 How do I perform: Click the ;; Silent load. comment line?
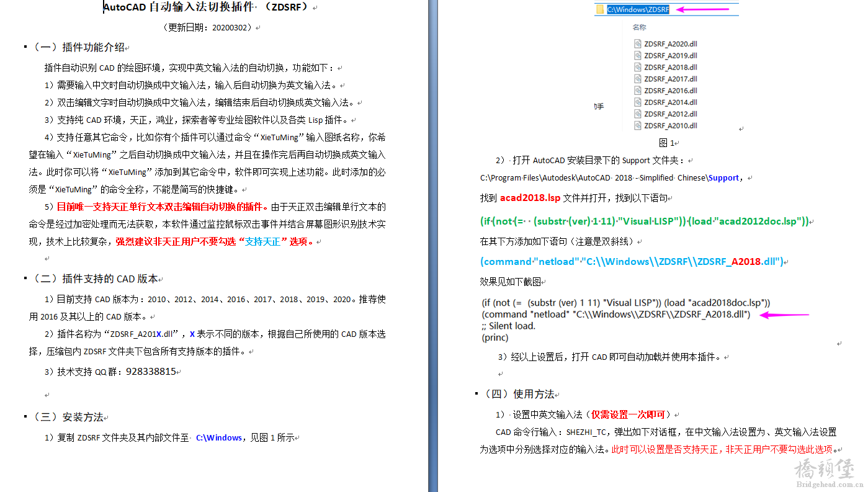tap(509, 326)
